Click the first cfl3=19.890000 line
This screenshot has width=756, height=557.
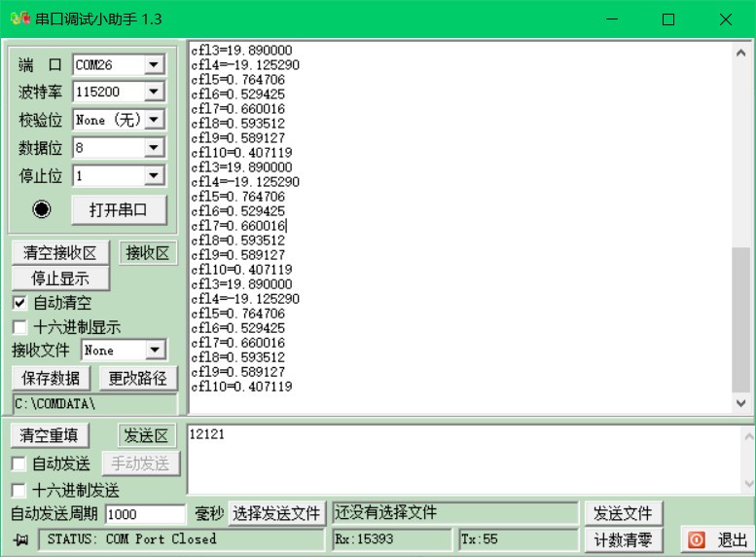tap(241, 51)
